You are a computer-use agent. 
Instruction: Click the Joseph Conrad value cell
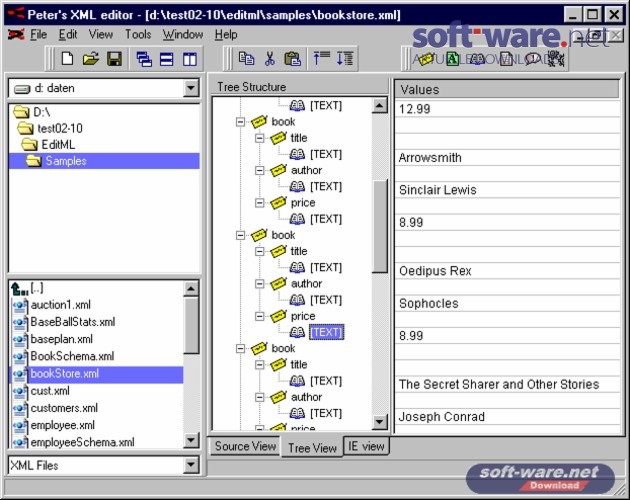(x=507, y=417)
